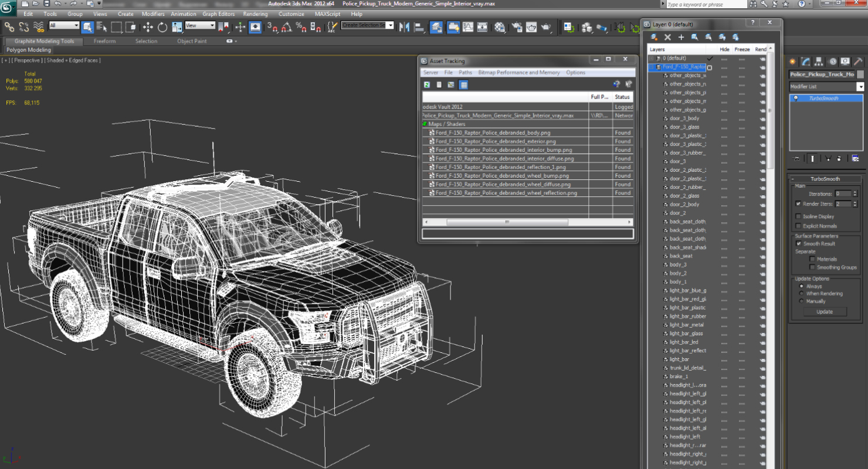Click Configure Modifier Sets icon
Image resolution: width=868 pixels, height=469 pixels.
(x=856, y=158)
